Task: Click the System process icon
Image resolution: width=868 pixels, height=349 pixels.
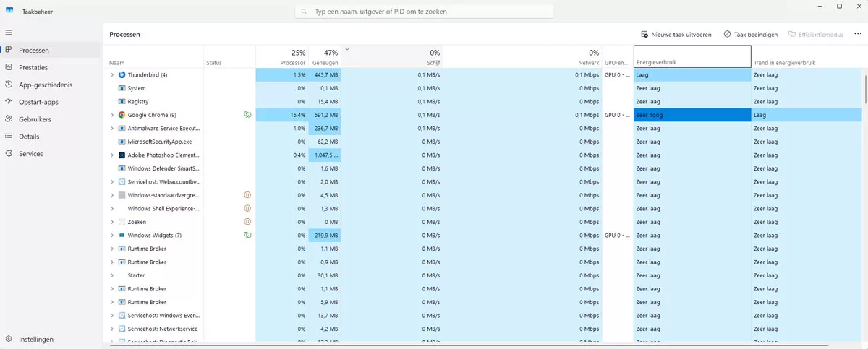Action: click(122, 88)
